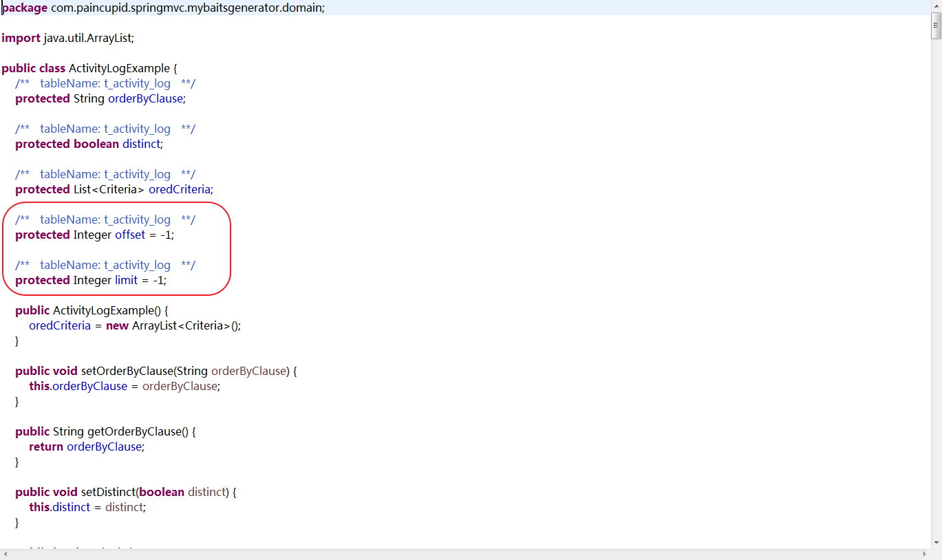
Task: Click closing brace after 'return orderByClause;'
Action: [17, 462]
